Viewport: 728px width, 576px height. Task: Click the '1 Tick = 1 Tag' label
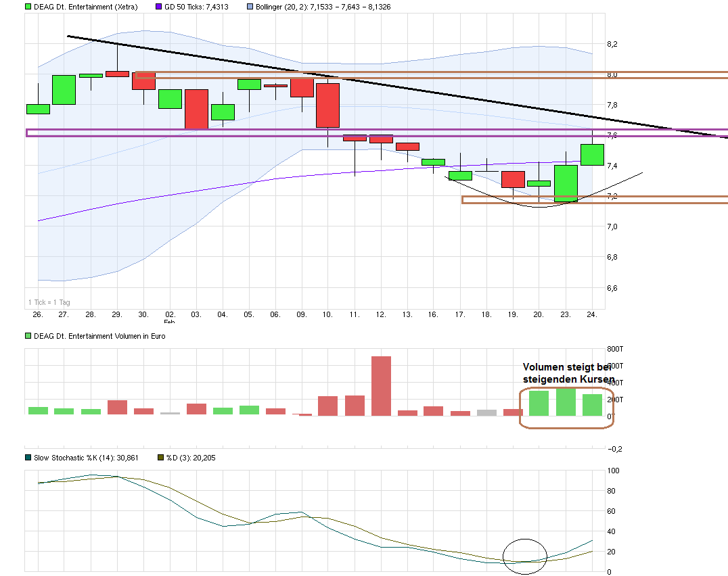49,302
